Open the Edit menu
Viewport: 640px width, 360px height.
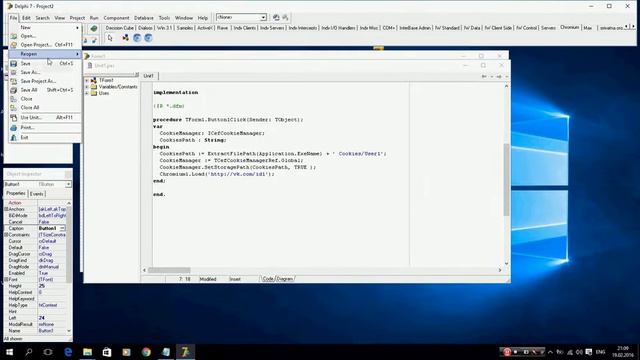(26, 18)
